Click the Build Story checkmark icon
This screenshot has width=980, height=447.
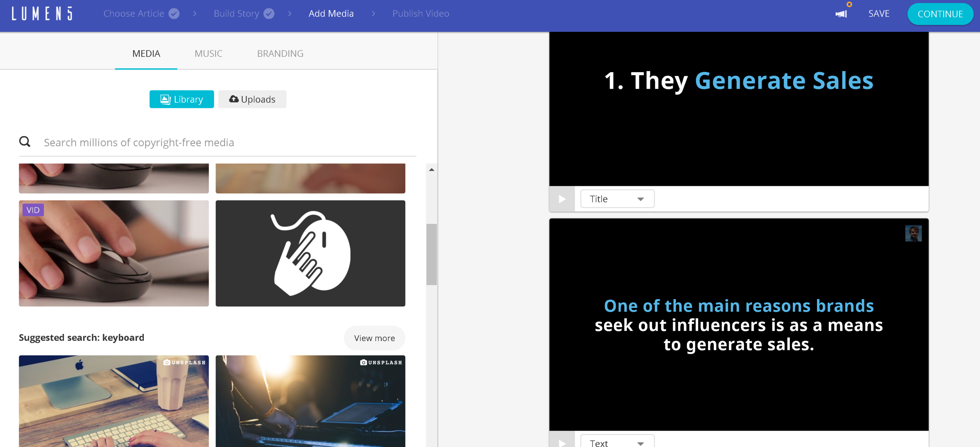coord(269,14)
